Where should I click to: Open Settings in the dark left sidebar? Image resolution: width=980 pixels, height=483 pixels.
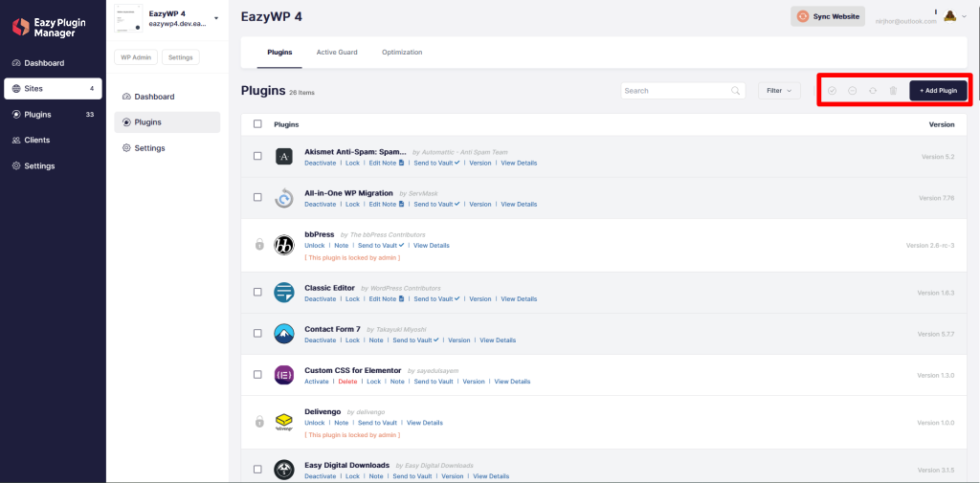[x=33, y=166]
